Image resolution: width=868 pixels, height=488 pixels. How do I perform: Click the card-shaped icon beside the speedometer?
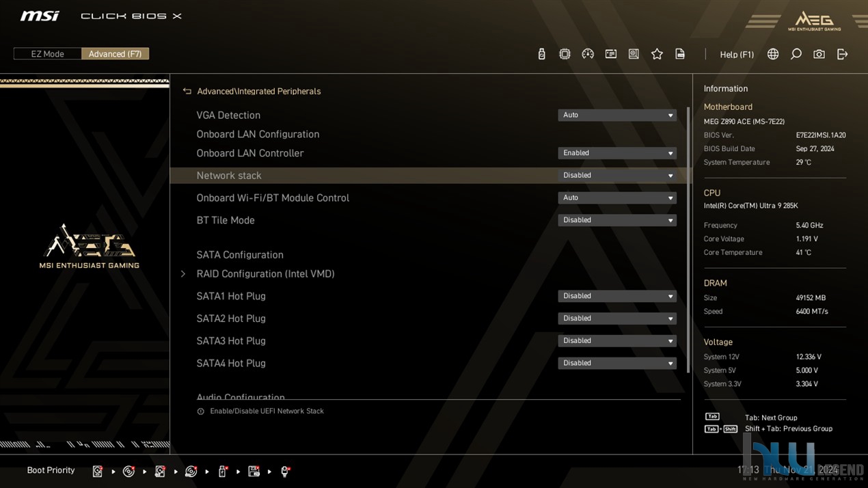(x=611, y=54)
